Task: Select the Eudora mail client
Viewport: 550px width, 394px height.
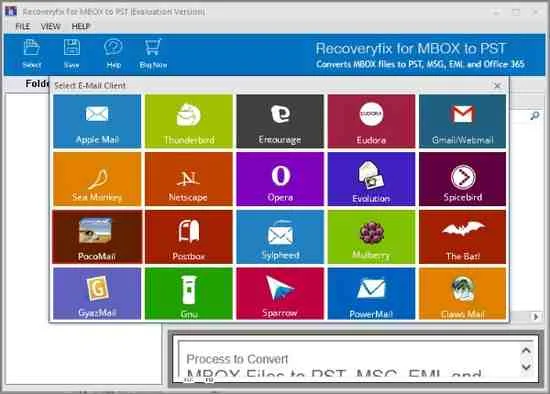Action: (371, 121)
